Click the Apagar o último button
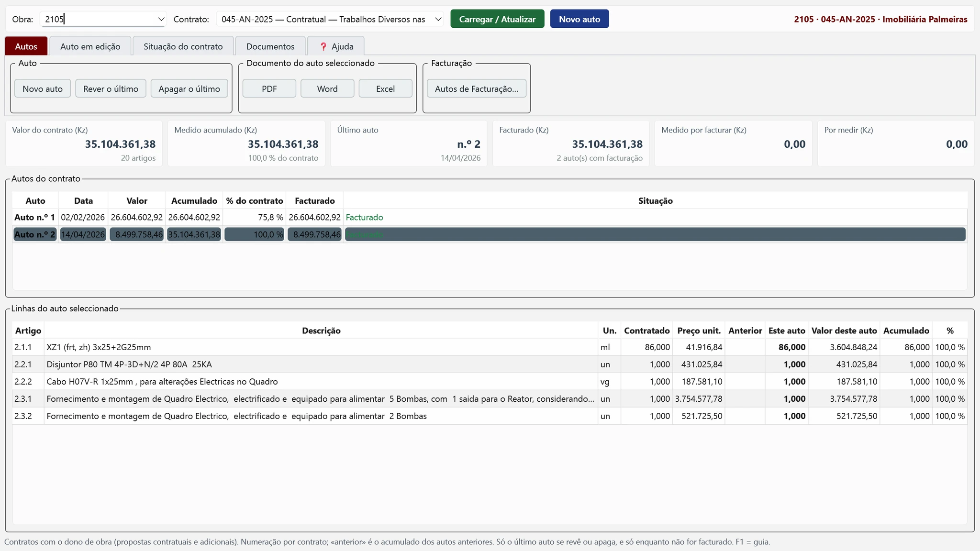Screen dimensions: 980x551 [x=189, y=88]
